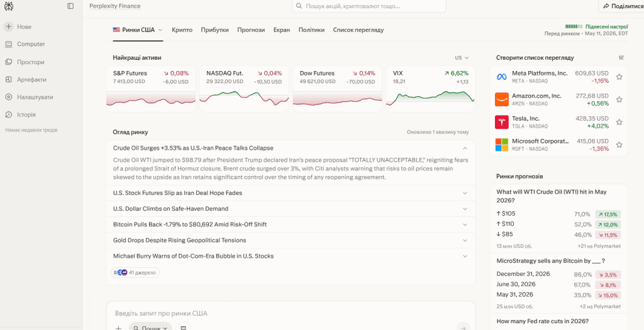Click the ↑ $110 12,0% change badge
644x330 pixels.
tap(608, 224)
